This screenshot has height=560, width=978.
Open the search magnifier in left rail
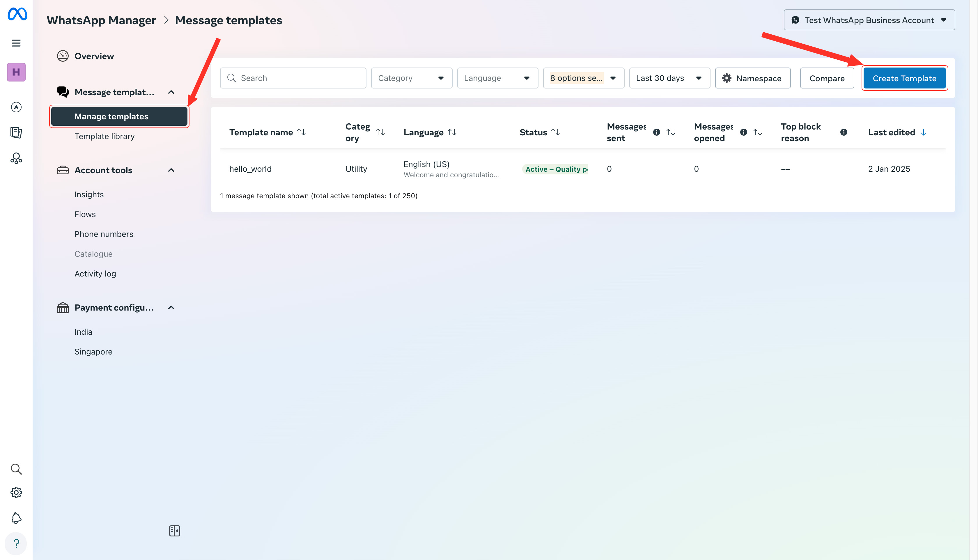coord(16,469)
